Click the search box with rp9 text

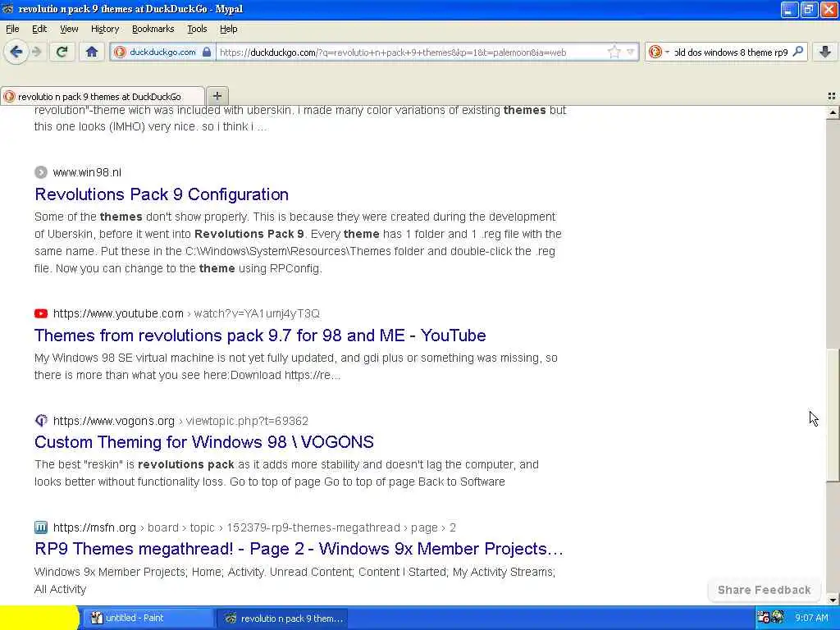[x=731, y=52]
